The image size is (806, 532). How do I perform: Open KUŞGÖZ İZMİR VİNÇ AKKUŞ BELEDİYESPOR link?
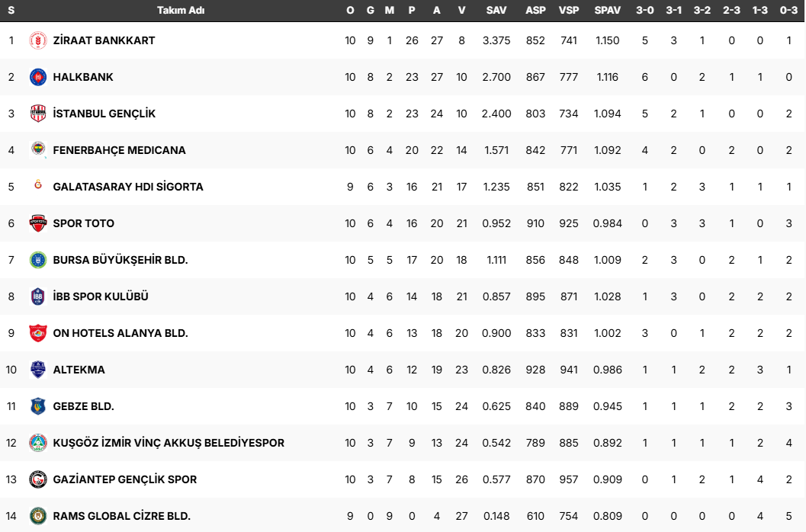pyautogui.click(x=169, y=443)
